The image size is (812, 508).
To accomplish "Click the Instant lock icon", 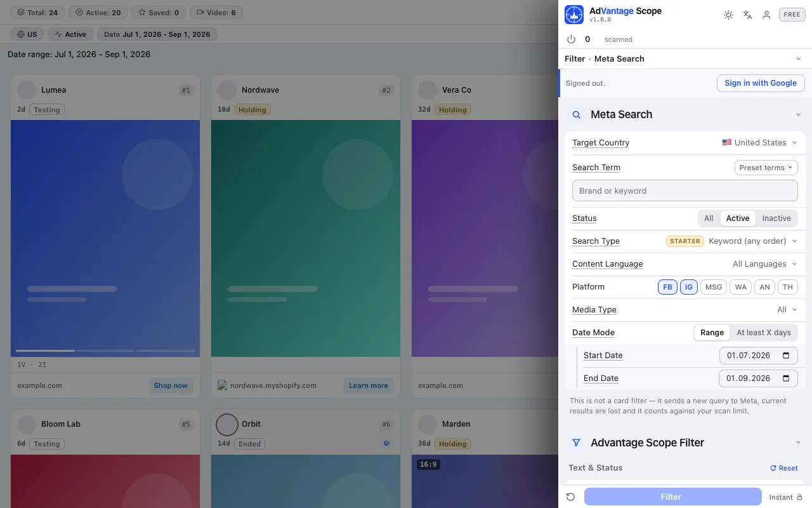I will coord(799,497).
